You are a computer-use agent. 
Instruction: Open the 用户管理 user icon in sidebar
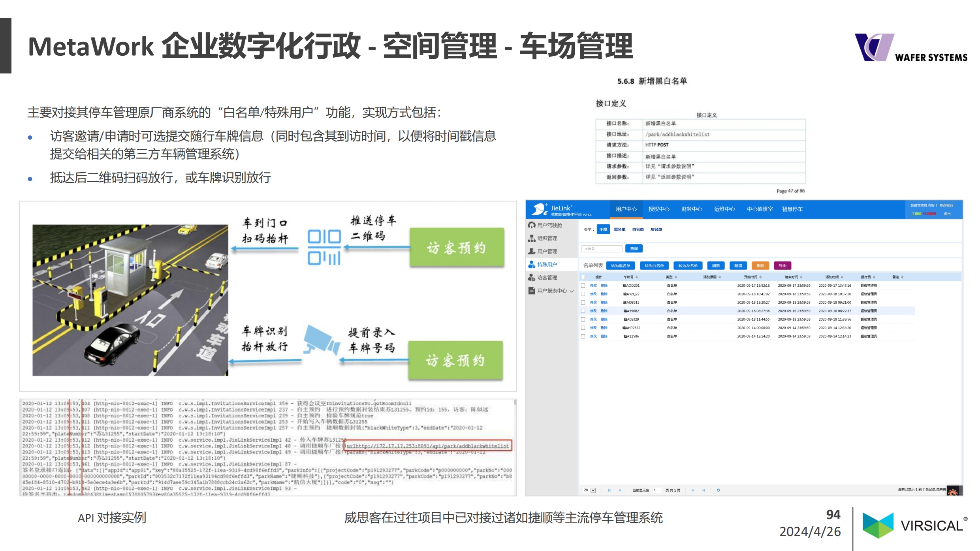(532, 251)
